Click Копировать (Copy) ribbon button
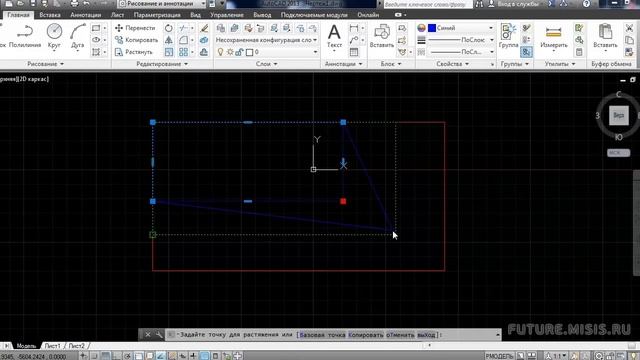 136,40
